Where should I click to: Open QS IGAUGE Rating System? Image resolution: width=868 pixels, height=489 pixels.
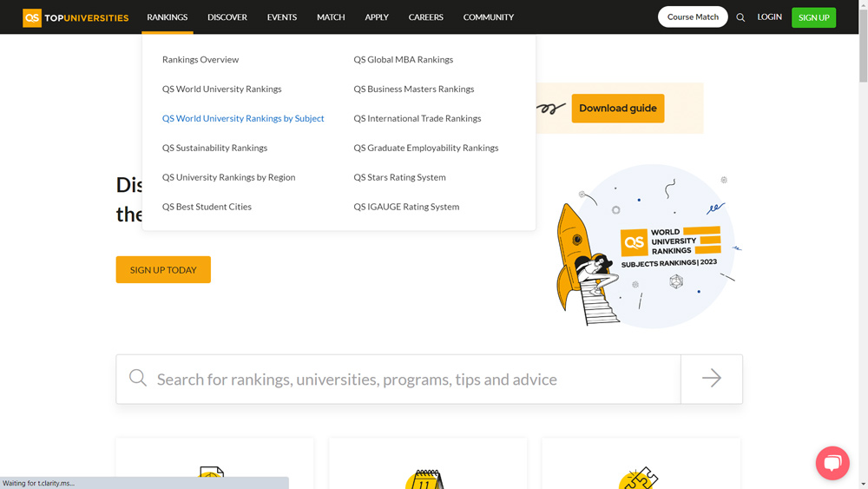(x=406, y=206)
